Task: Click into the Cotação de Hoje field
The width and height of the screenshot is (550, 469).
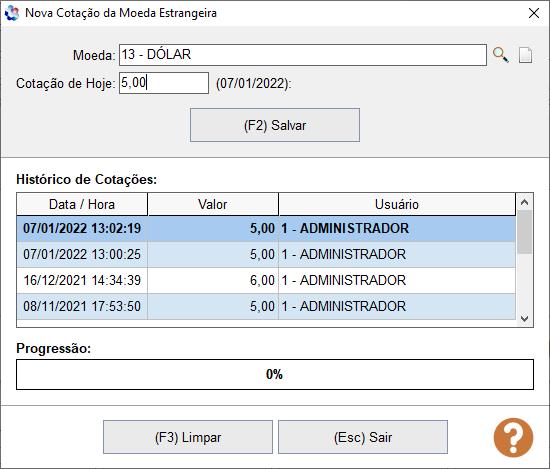Action: 164,83
